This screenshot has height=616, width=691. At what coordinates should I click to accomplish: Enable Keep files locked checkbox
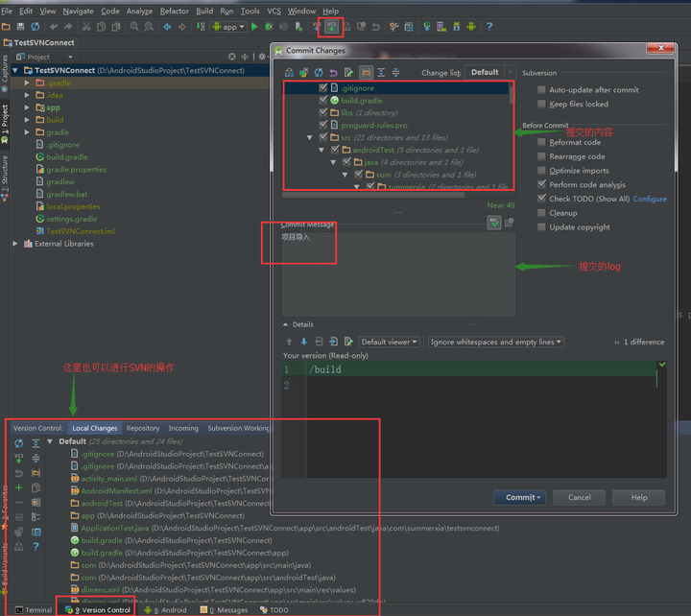[x=541, y=104]
